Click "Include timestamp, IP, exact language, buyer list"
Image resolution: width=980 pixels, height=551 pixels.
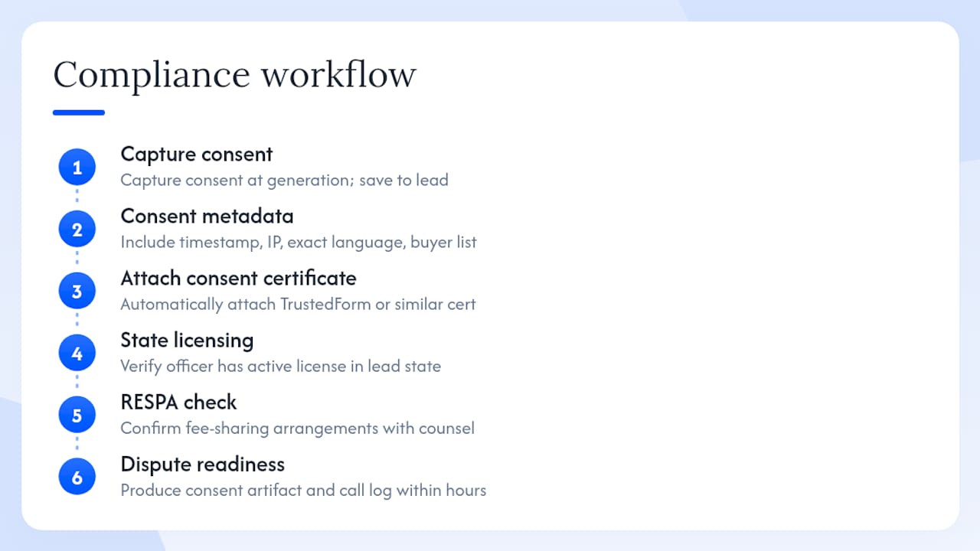tap(299, 243)
